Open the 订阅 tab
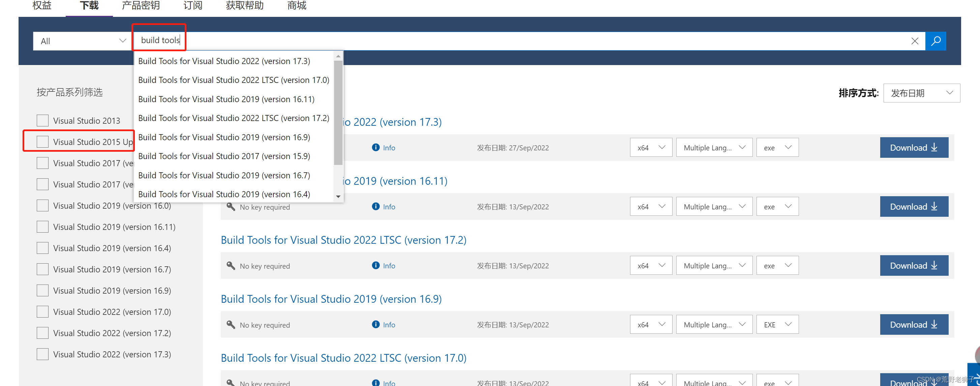This screenshot has height=386, width=980. coord(192,6)
